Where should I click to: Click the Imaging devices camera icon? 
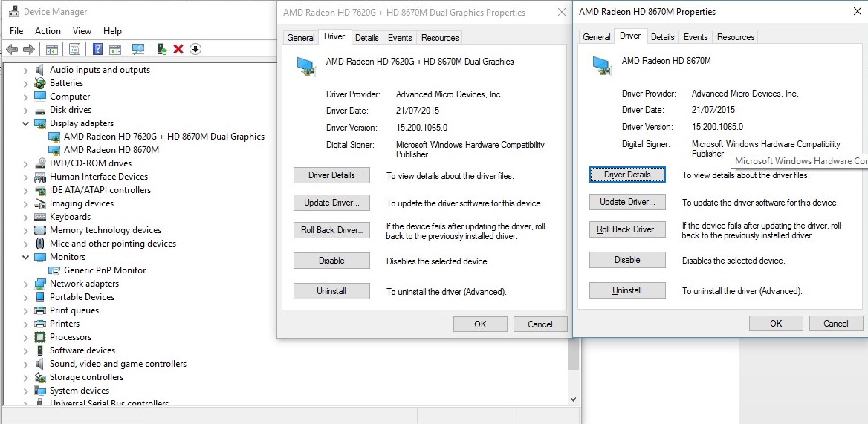(x=40, y=203)
